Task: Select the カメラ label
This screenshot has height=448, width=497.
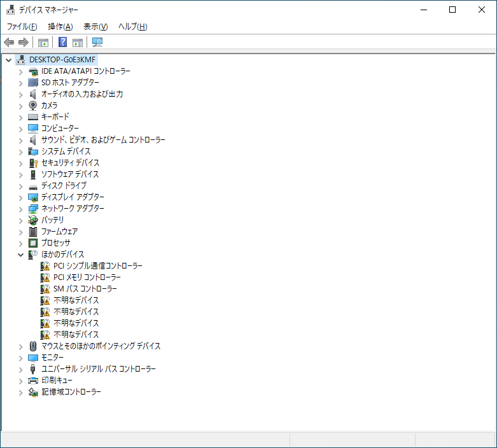Action: (x=49, y=105)
